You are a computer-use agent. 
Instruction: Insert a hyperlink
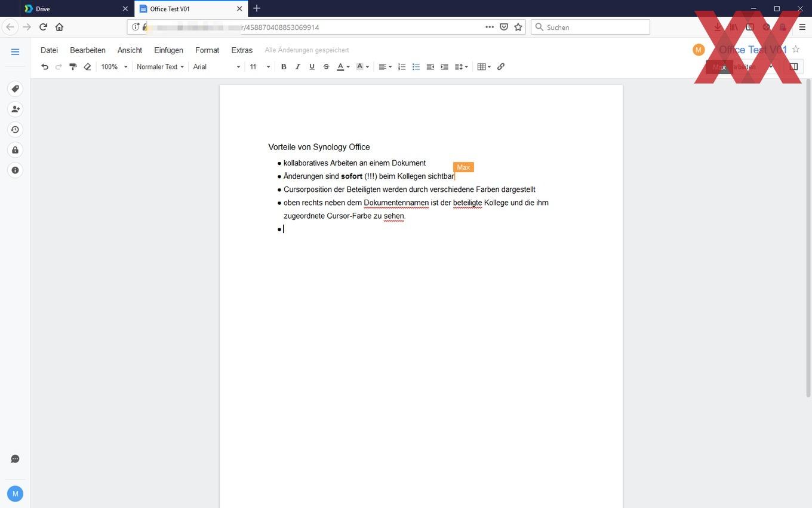pyautogui.click(x=501, y=67)
